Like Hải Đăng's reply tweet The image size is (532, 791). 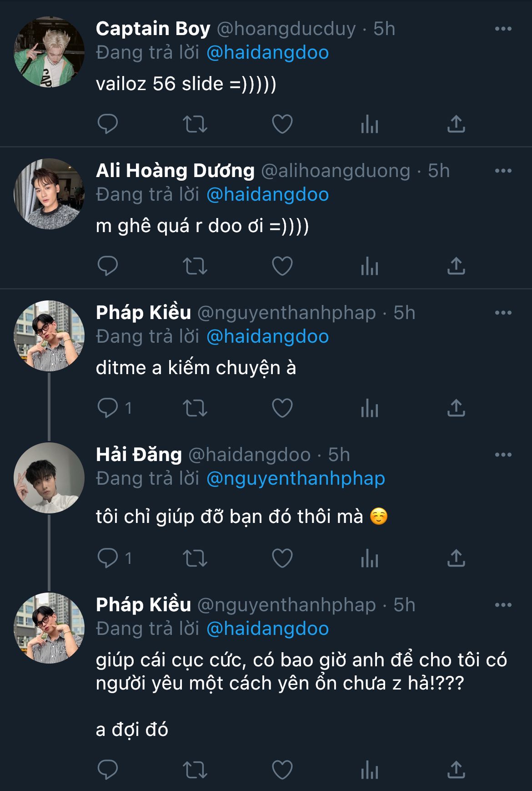click(282, 558)
